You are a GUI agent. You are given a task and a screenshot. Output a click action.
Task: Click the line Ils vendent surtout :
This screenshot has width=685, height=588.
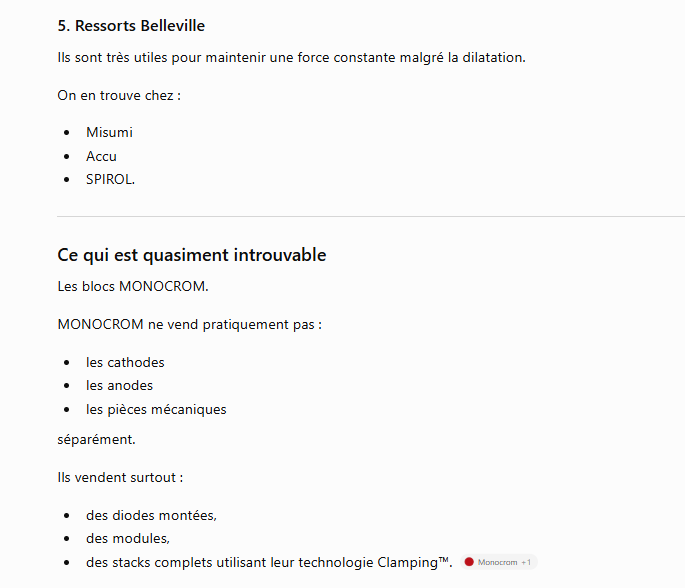coord(120,477)
